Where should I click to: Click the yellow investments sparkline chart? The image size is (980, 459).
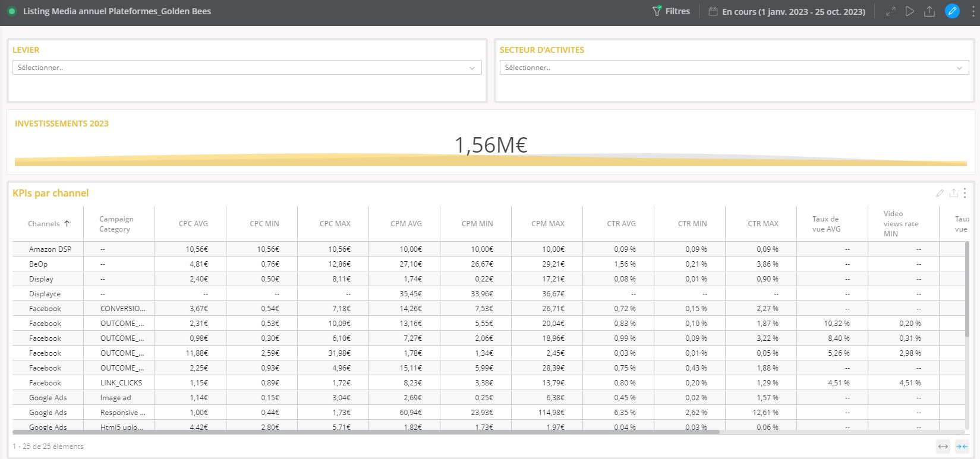pyautogui.click(x=491, y=160)
